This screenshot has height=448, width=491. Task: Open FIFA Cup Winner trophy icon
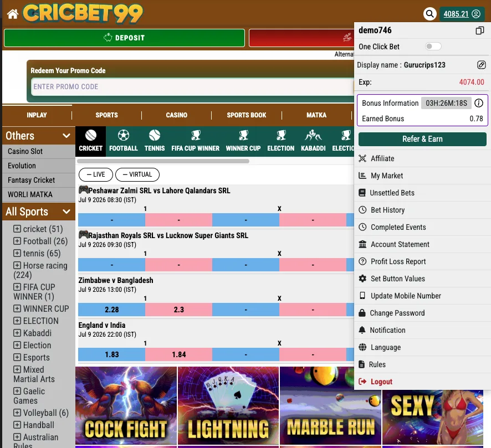tap(196, 135)
